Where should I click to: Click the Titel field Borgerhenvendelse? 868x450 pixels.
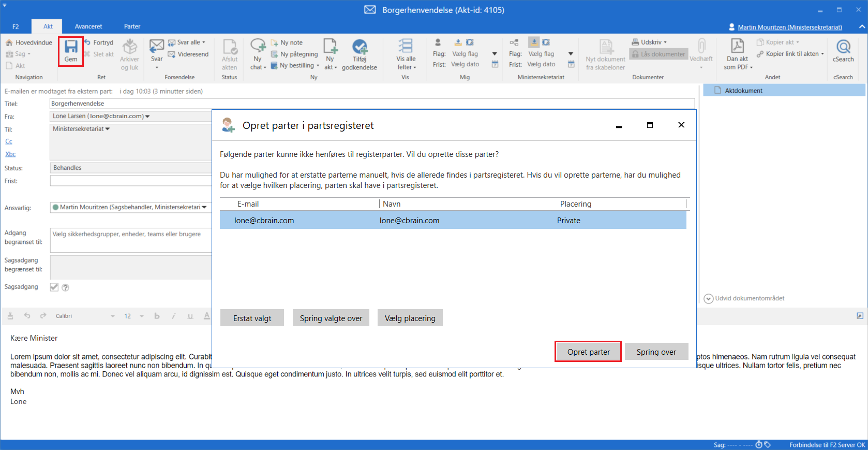[x=372, y=104]
